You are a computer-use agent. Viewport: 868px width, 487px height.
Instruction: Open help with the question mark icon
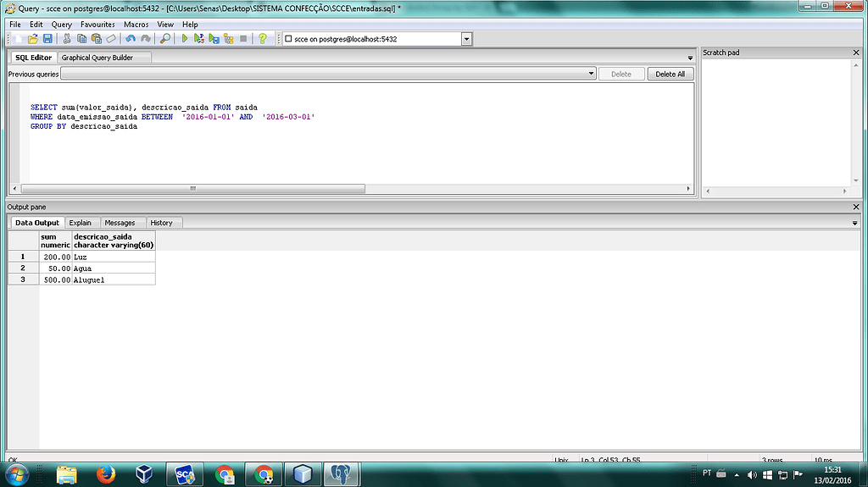263,39
